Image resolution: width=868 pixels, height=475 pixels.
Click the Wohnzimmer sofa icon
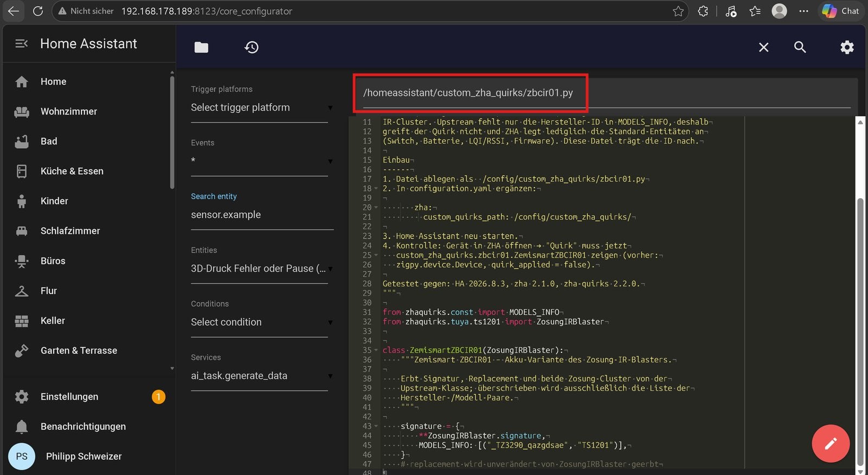point(22,111)
